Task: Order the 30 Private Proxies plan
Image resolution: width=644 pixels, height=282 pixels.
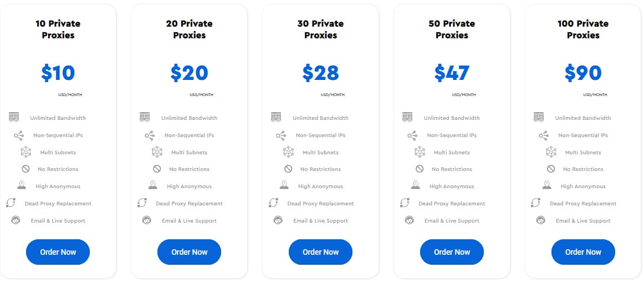Action: click(320, 252)
